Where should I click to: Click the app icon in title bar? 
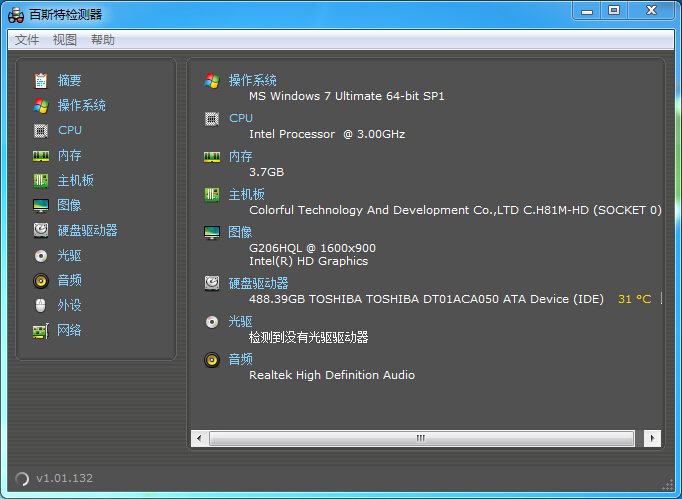16,15
